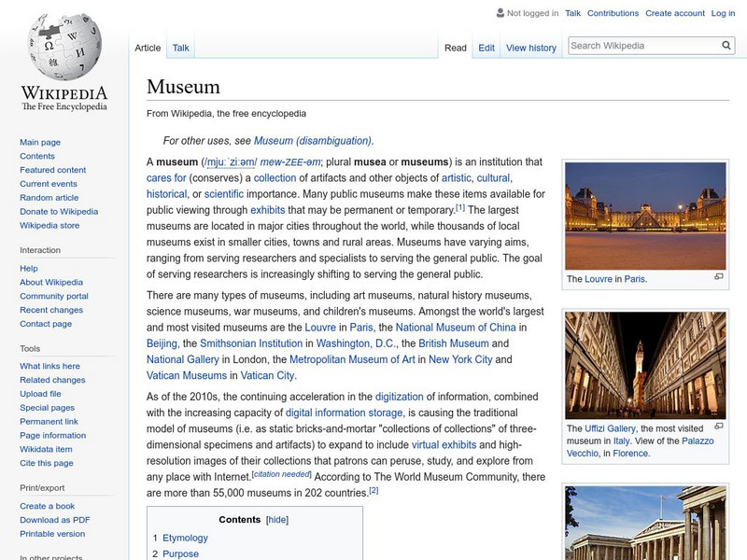Open the Create account link

[x=674, y=13]
